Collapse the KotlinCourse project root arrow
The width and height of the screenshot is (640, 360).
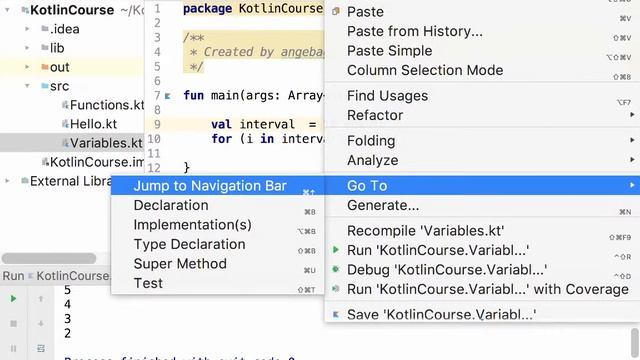click(7, 10)
